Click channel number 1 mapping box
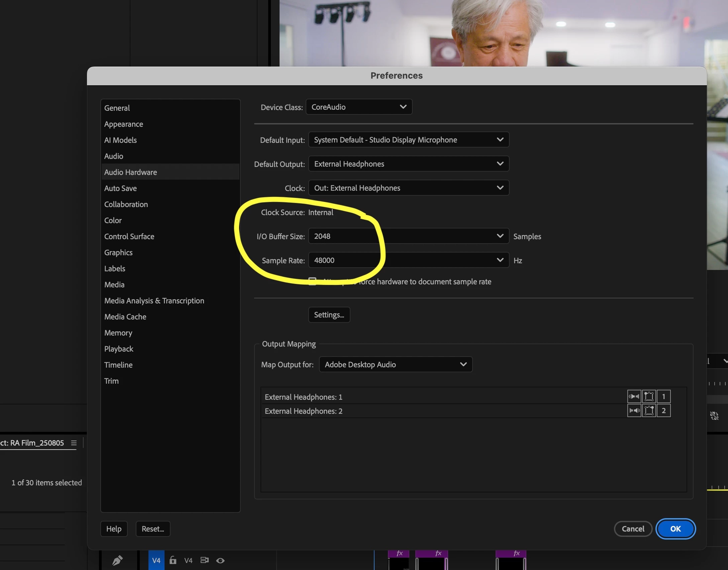The image size is (728, 570). pos(663,396)
